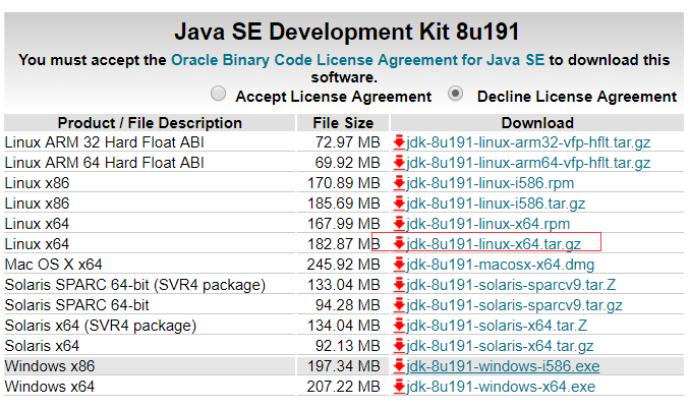Screen dimensions: 692x409
Task: Click the Solaris x64 (SVR4 package) label
Action: pyautogui.click(x=101, y=325)
